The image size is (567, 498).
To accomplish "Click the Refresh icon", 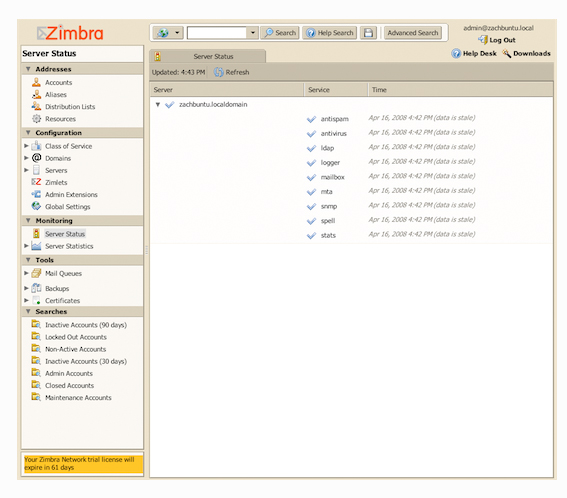I will tap(218, 72).
